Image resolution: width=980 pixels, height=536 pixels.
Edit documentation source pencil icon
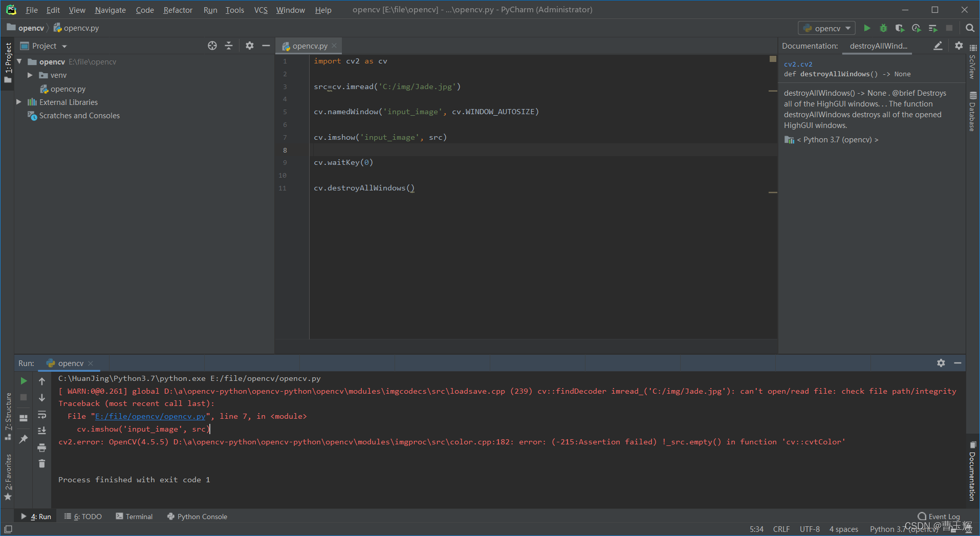click(938, 46)
